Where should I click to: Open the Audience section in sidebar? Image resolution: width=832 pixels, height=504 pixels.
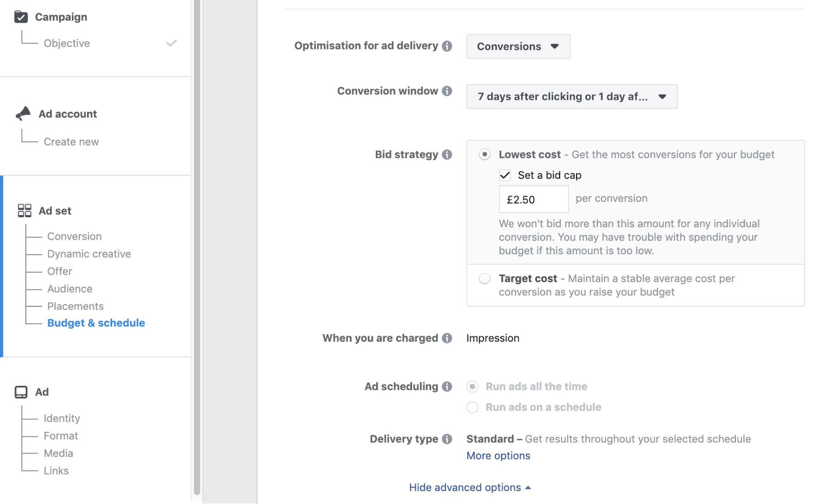tap(70, 289)
